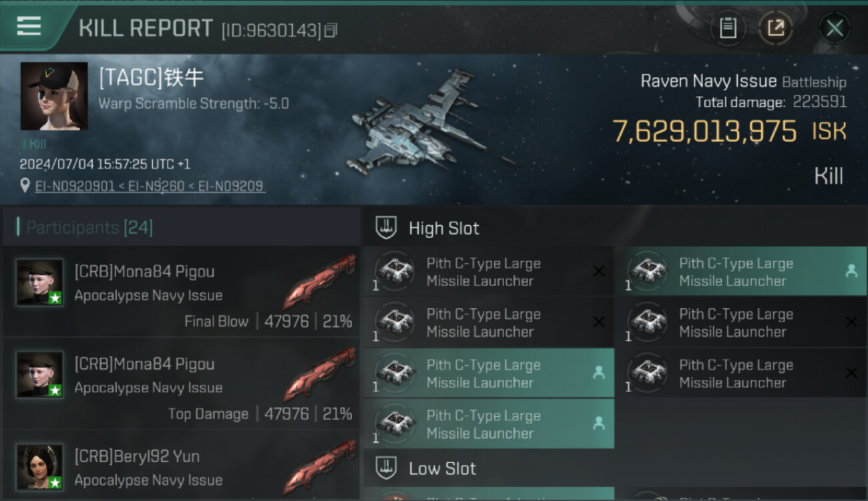Copy the kill report ID icon
868x501 pixels.
[331, 30]
